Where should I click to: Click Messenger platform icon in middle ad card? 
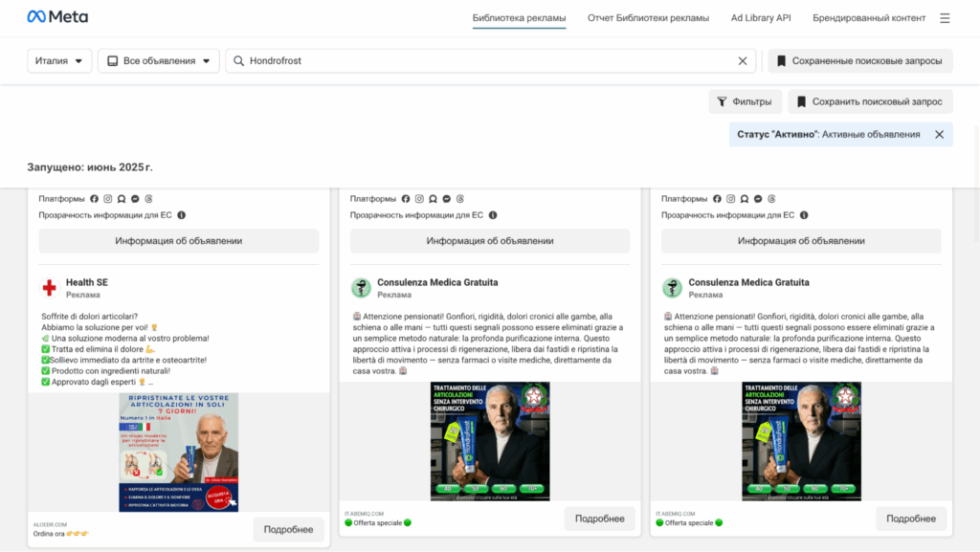coord(446,199)
